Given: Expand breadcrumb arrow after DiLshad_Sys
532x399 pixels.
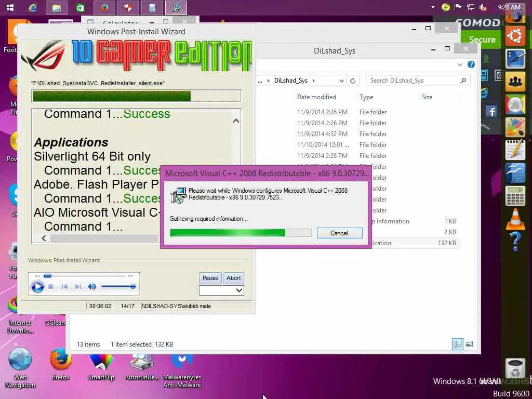Looking at the screenshot, I should pos(313,81).
